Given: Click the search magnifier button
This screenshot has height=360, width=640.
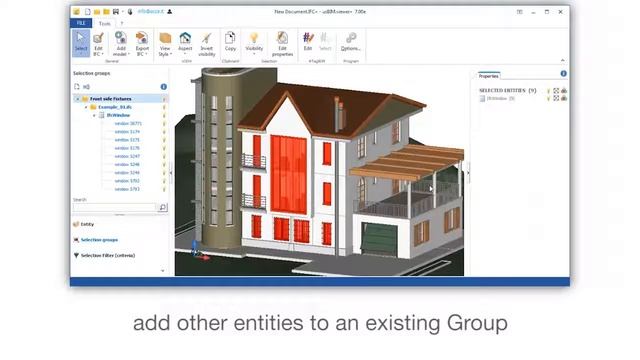Looking at the screenshot, I should click(x=162, y=207).
